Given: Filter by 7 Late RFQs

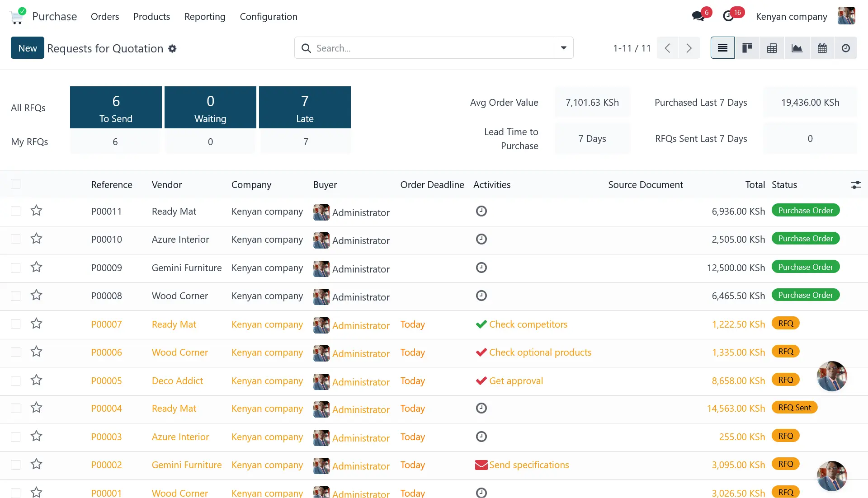Looking at the screenshot, I should [305, 108].
